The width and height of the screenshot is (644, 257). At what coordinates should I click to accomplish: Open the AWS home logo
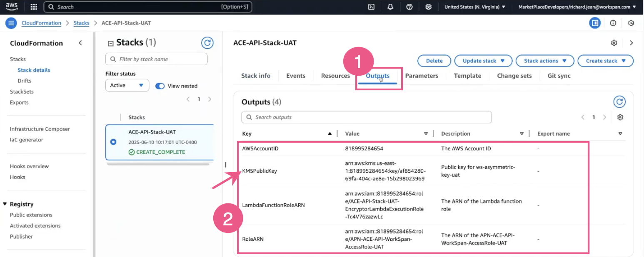click(x=12, y=7)
